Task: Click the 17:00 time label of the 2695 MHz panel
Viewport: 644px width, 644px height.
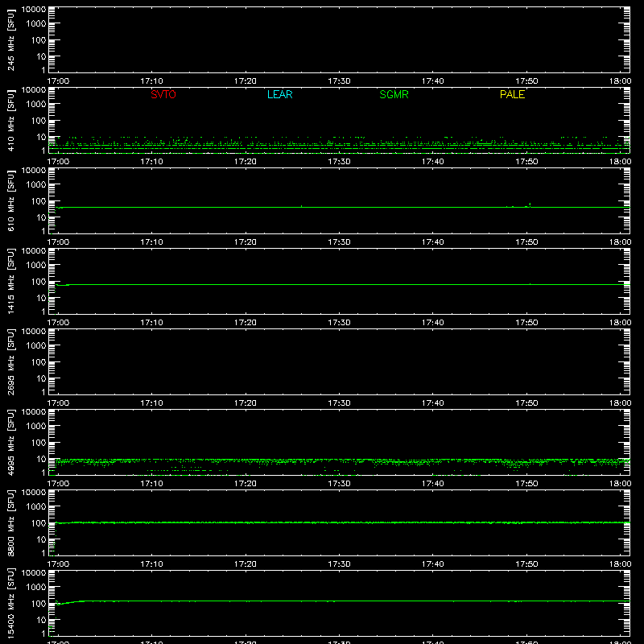Action: pos(58,403)
